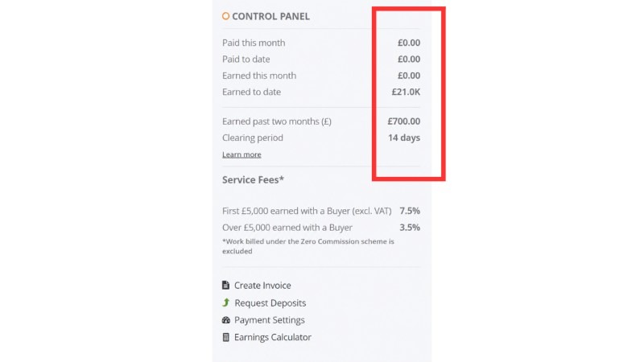Click the Paid this month label
This screenshot has width=644, height=362.
(x=254, y=43)
